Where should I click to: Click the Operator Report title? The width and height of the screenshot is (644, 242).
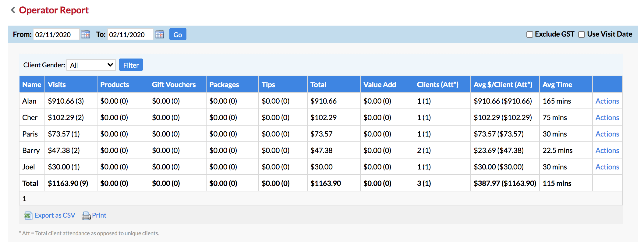pyautogui.click(x=54, y=10)
